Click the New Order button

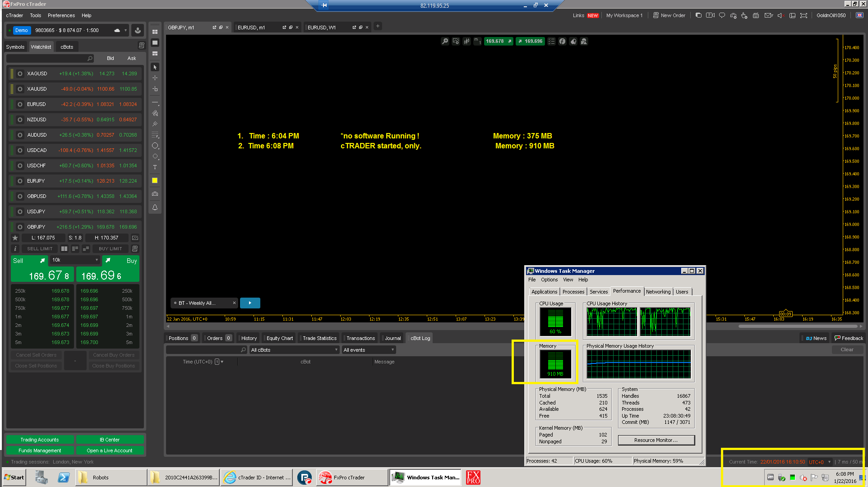pos(669,15)
